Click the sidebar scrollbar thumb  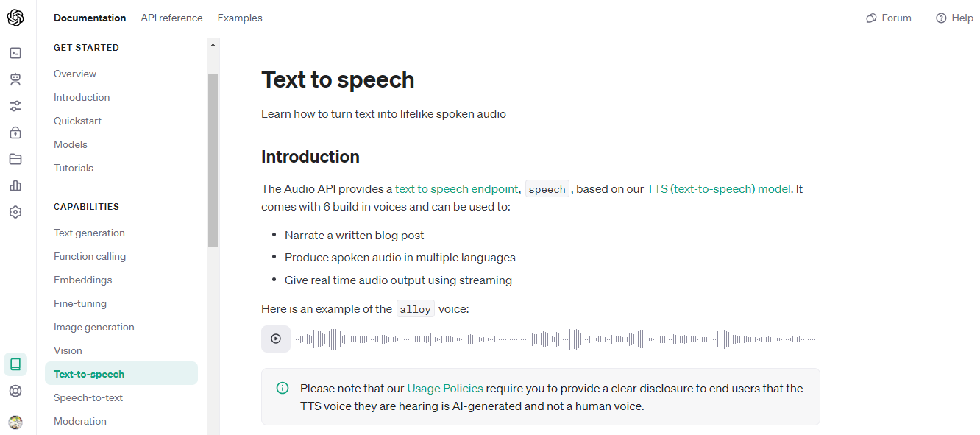point(213,159)
